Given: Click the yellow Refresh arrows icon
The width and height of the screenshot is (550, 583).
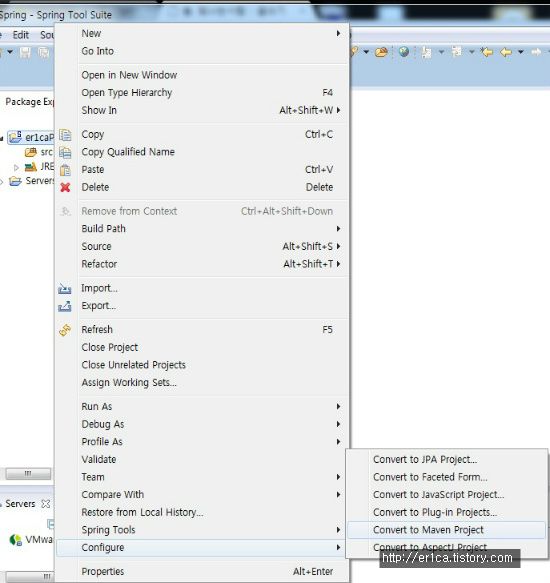Looking at the screenshot, I should [x=65, y=330].
